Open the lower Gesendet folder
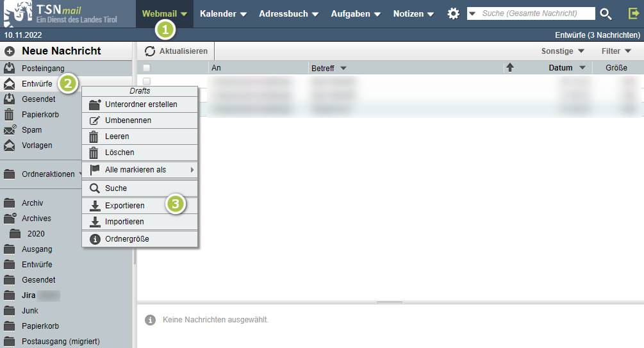644x348 pixels. [x=38, y=280]
